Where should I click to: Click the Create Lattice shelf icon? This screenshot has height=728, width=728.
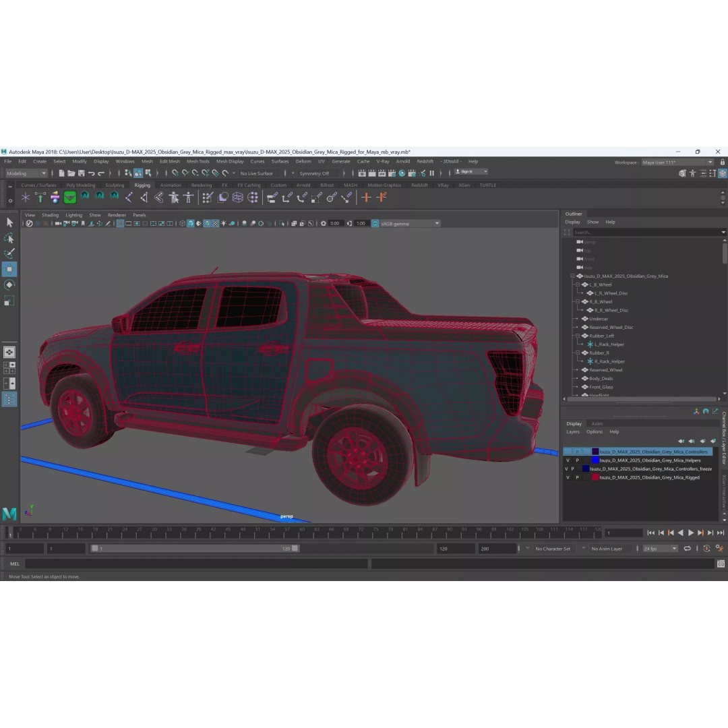(238, 198)
